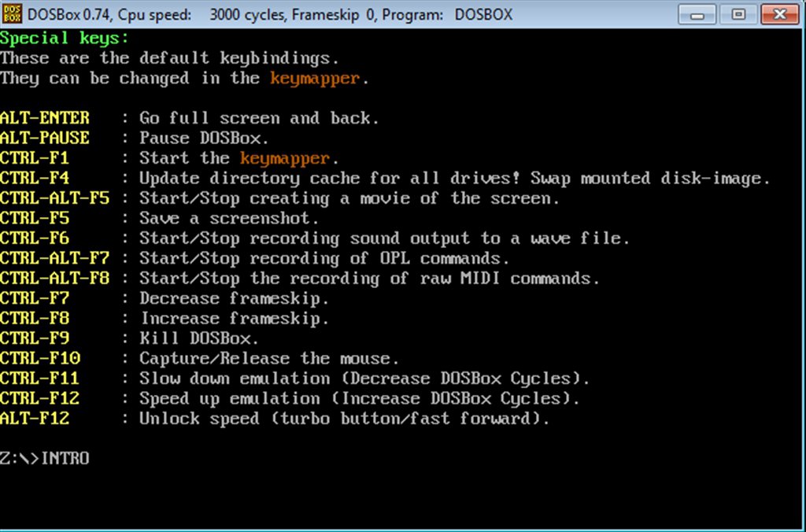Click the keymapper word in the CTRL-F1 row
This screenshot has height=532, width=806.
(x=285, y=158)
